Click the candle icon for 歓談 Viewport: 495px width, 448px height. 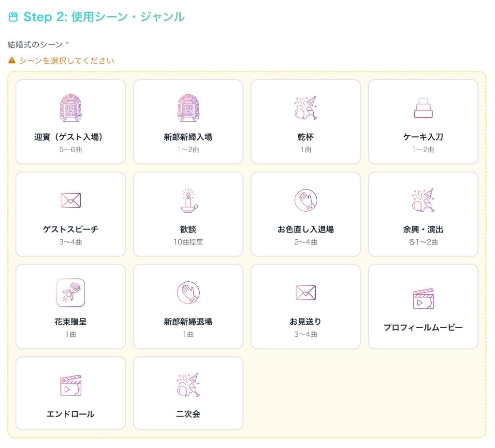(x=188, y=200)
